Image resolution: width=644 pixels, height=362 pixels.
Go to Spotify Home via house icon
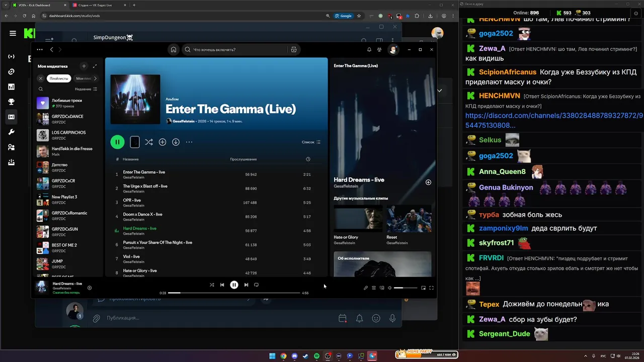click(174, 49)
